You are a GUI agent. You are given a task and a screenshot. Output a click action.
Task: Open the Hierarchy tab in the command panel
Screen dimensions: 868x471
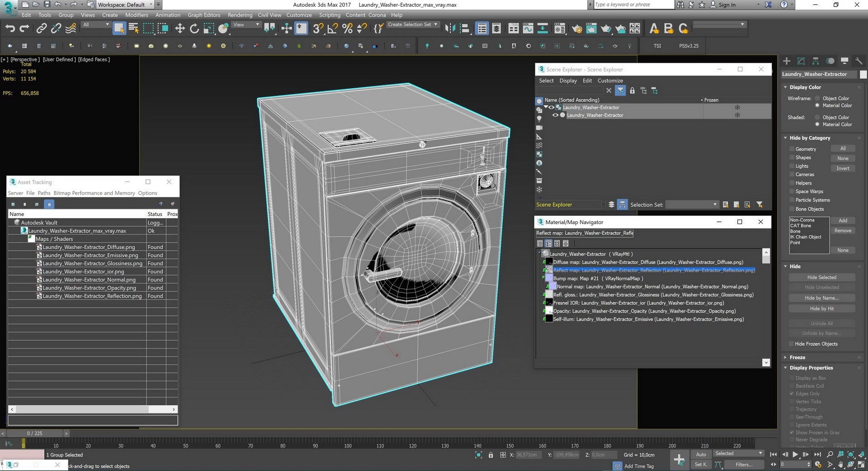(x=816, y=61)
